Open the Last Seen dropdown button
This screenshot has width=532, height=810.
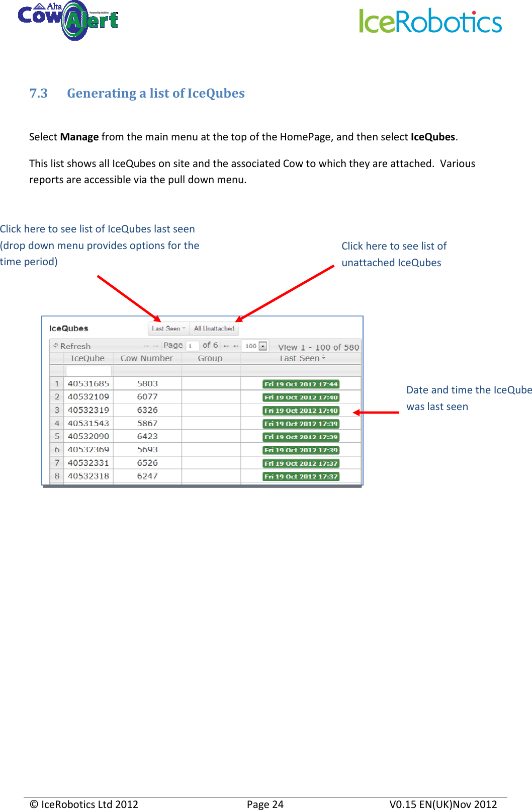coord(168,329)
